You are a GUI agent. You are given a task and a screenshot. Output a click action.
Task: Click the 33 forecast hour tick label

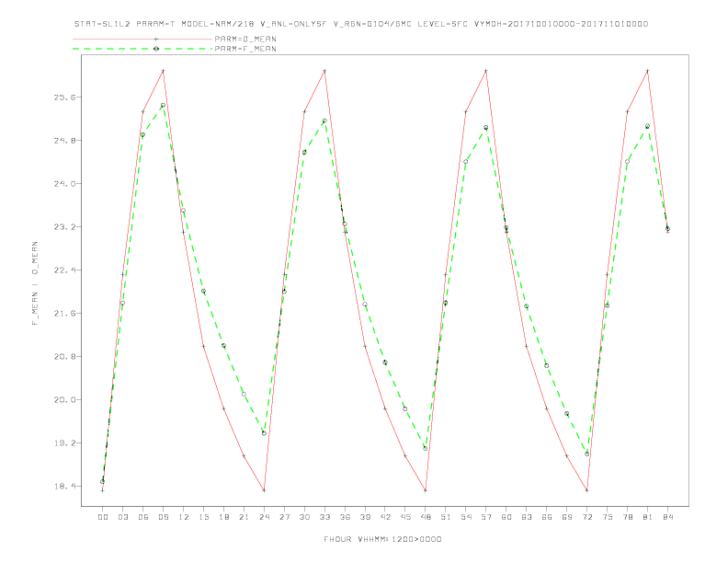[x=324, y=517]
